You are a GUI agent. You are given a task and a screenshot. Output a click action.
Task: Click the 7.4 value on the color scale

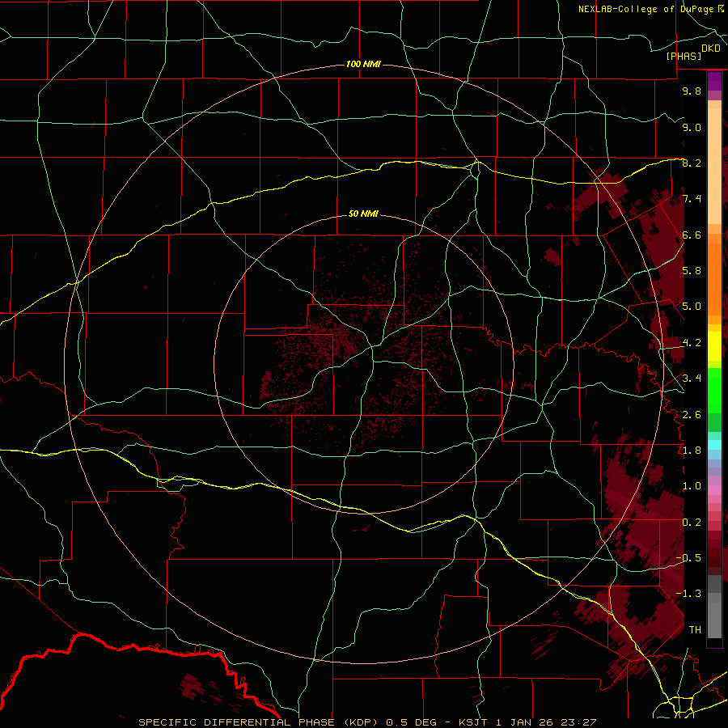692,199
